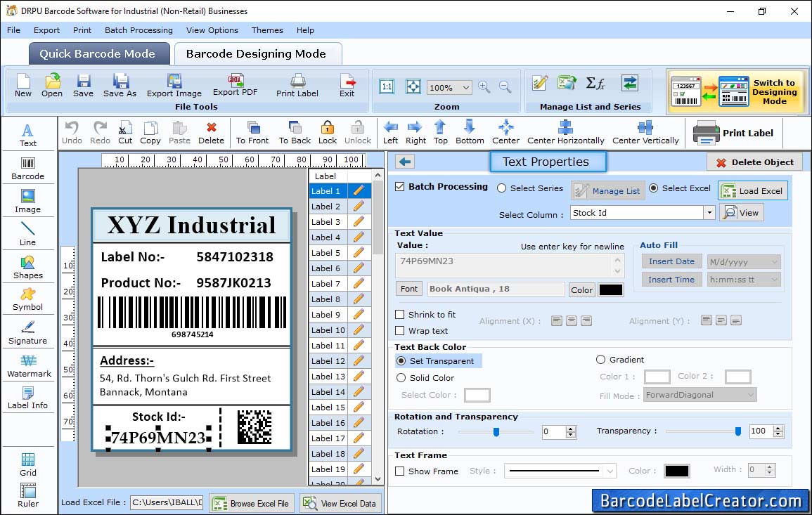Open the Shapes tool

(x=28, y=268)
